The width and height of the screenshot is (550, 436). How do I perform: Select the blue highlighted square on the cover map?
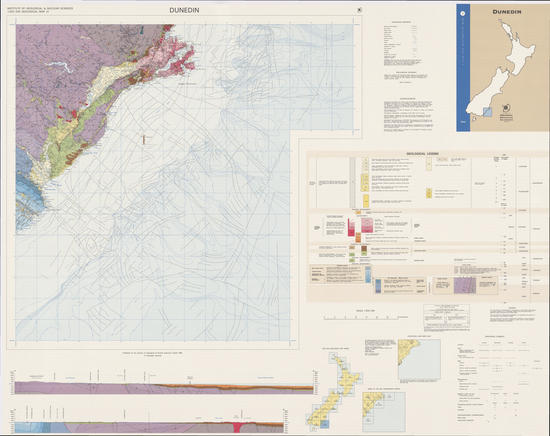point(488,112)
